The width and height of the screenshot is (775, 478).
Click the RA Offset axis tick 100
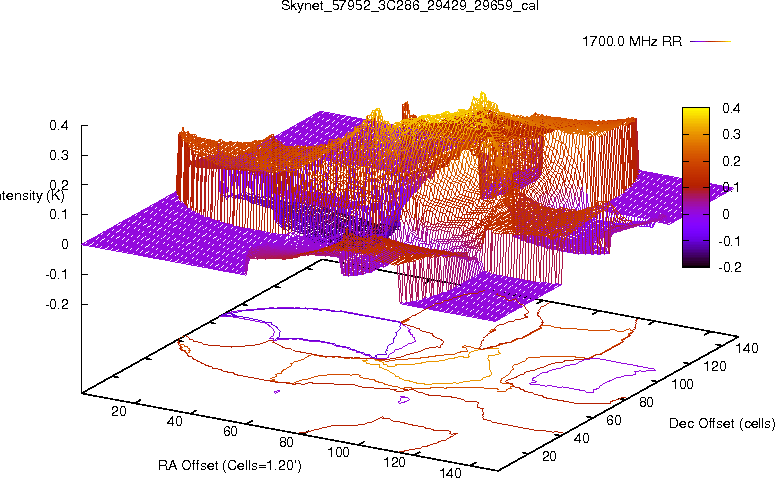point(339,452)
